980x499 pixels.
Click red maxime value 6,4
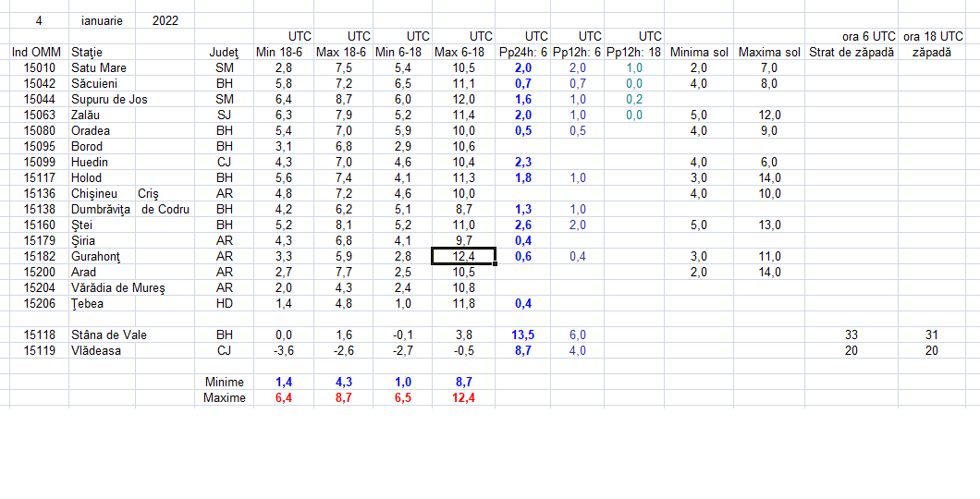[284, 398]
